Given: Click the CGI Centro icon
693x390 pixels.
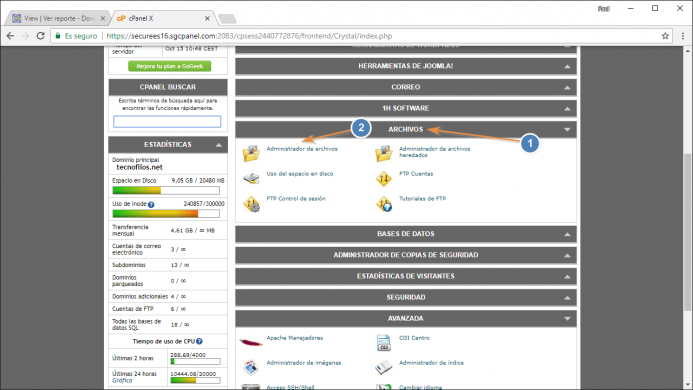Looking at the screenshot, I should (x=384, y=343).
